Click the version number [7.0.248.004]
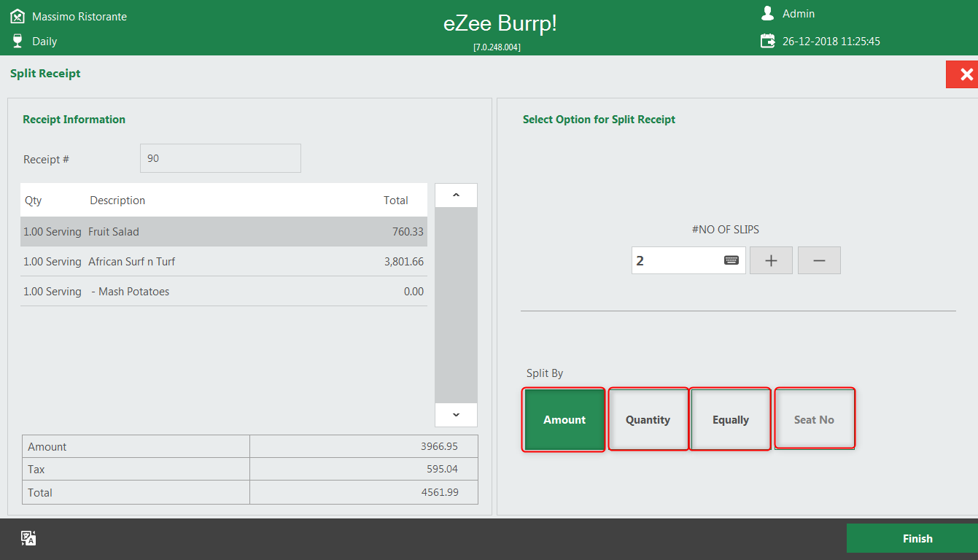978x560 pixels. click(497, 47)
